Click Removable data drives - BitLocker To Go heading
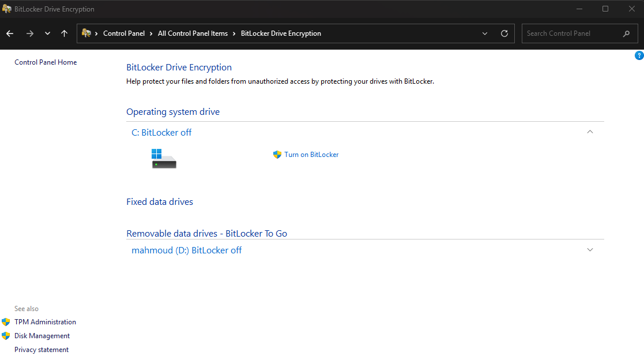 [206, 234]
